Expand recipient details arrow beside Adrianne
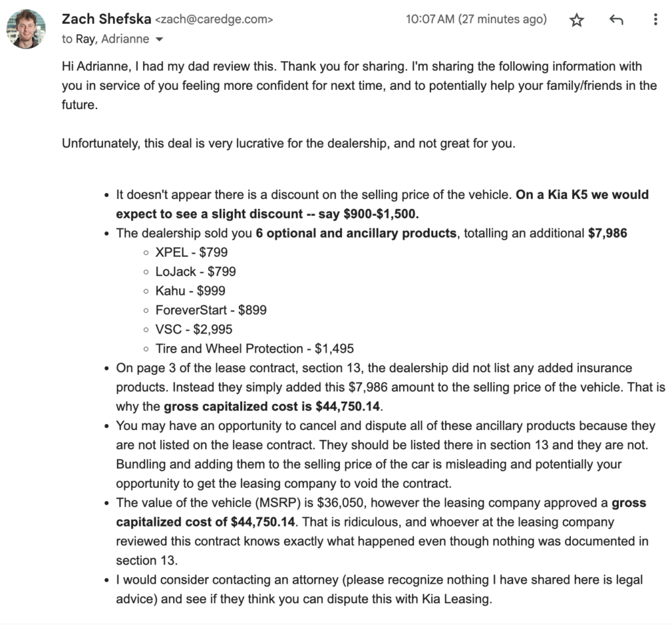This screenshot has height=625, width=672. 158,39
